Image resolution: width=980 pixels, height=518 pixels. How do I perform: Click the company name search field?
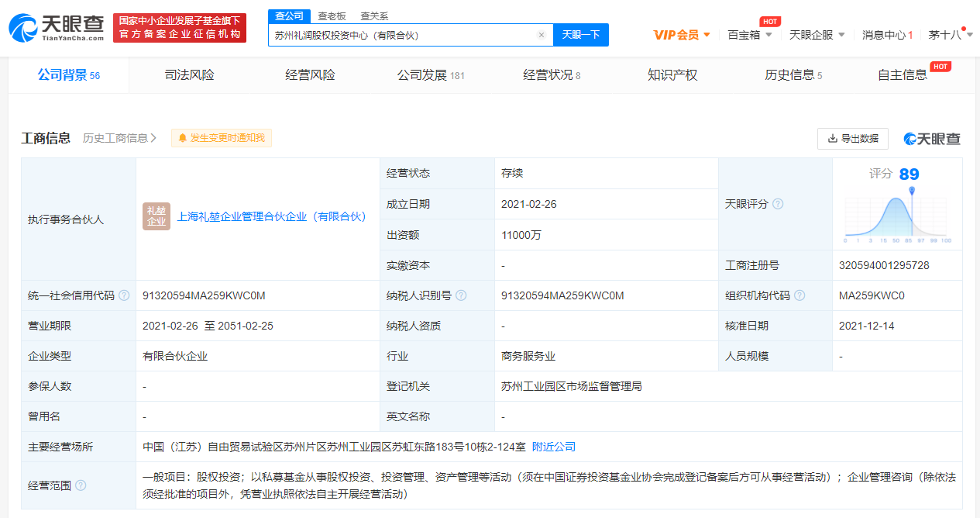[x=403, y=35]
